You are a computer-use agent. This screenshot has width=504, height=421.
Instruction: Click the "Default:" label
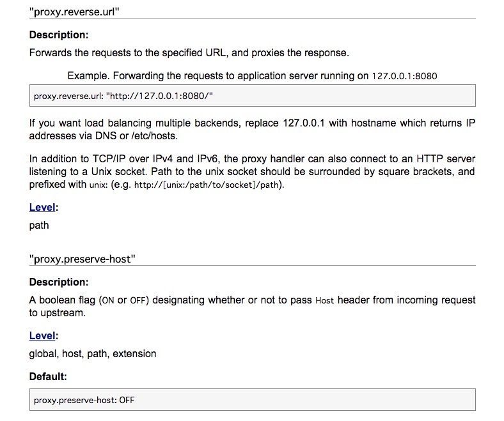(48, 376)
